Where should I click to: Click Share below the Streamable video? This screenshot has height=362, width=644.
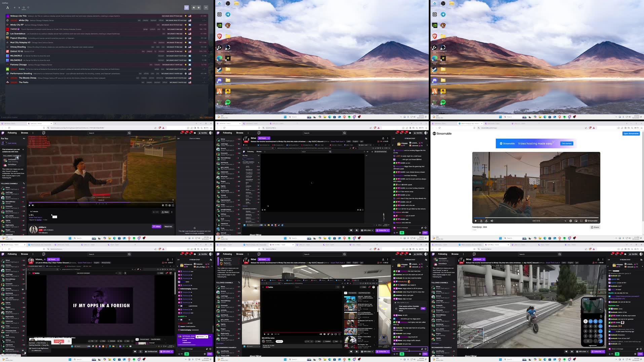point(595,227)
